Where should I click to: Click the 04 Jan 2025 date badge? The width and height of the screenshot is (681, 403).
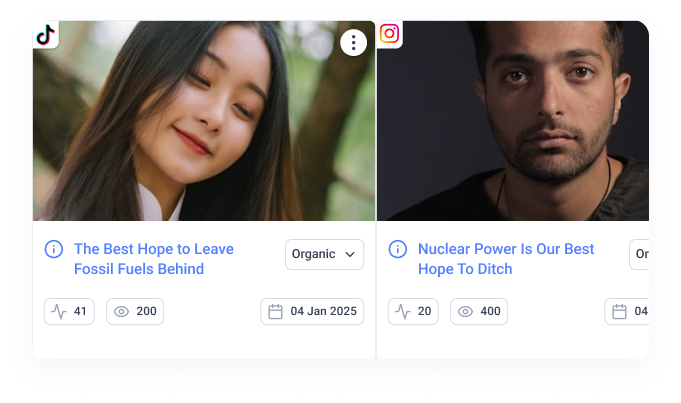pyautogui.click(x=312, y=311)
